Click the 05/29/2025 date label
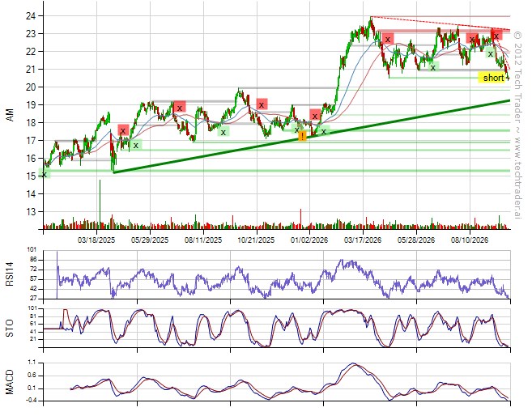532x416 pixels. point(150,240)
